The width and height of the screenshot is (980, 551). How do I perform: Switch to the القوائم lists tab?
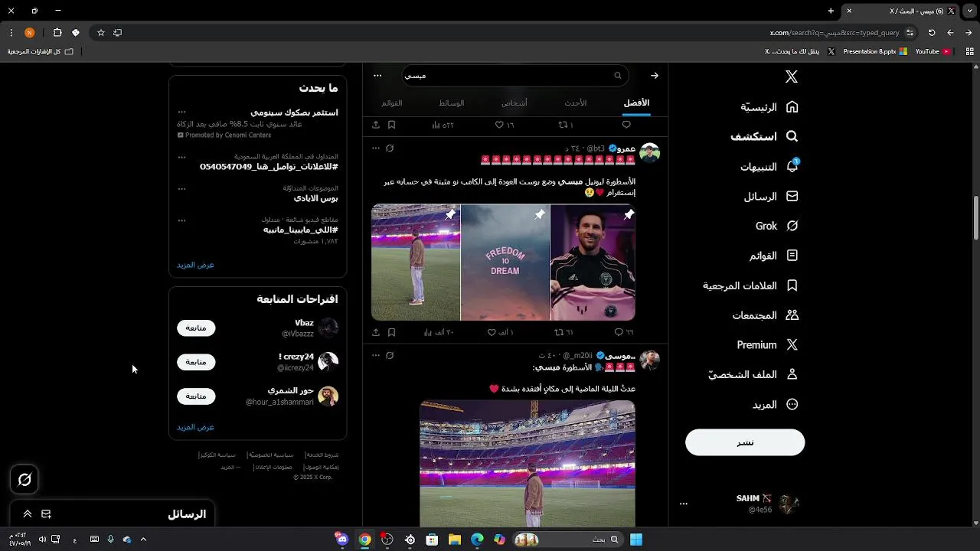[x=392, y=103]
